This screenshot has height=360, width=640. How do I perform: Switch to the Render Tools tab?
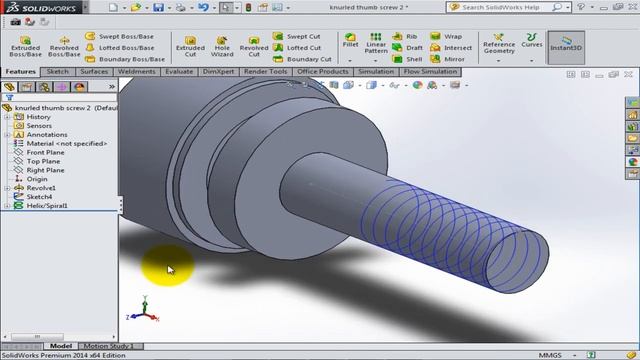tap(266, 72)
